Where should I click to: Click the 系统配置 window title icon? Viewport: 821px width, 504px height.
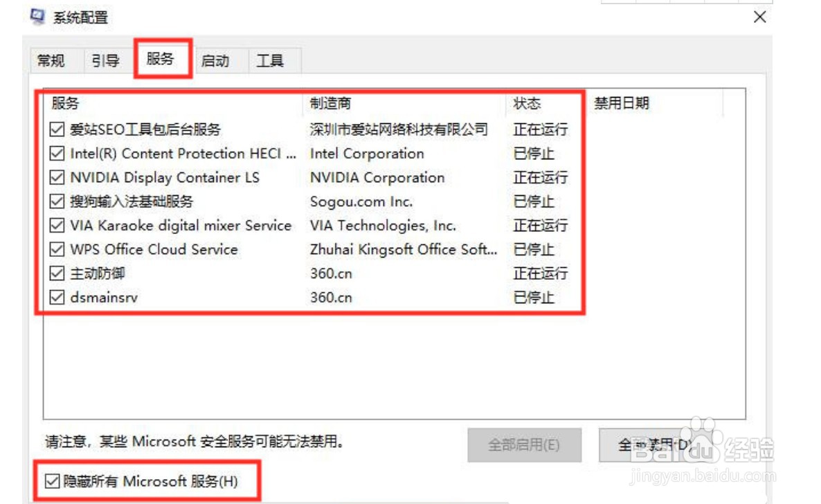pos(38,16)
